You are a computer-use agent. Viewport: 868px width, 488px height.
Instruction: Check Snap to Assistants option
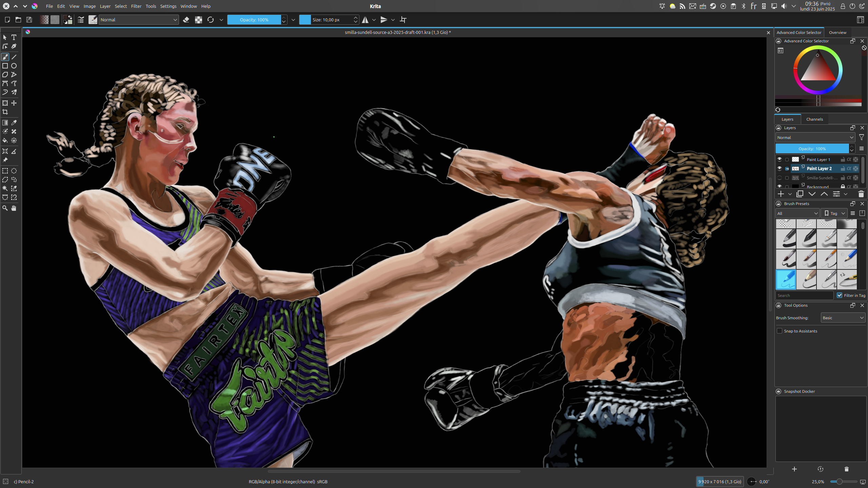(x=780, y=331)
